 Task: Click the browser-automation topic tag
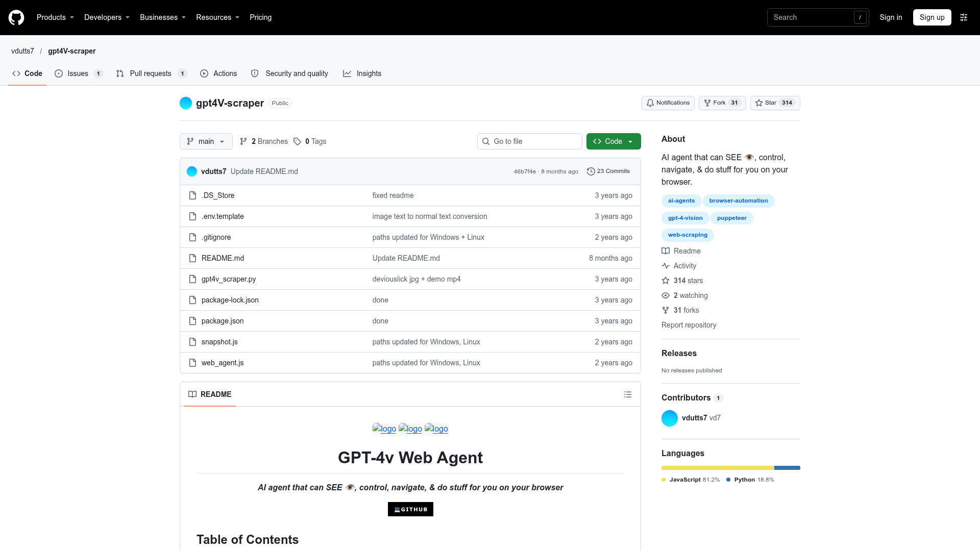[x=739, y=201]
